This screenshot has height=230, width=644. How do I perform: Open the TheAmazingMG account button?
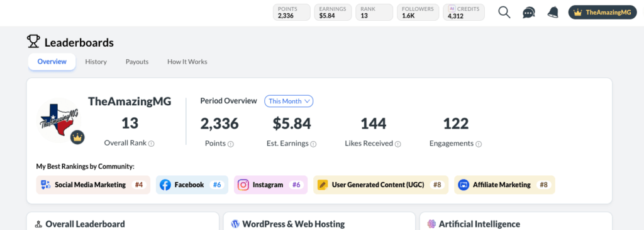[602, 13]
